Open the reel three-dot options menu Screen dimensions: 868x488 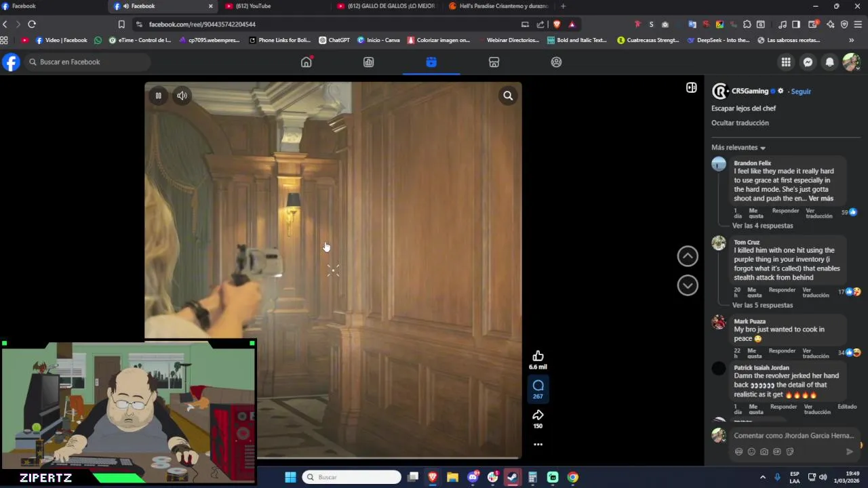pos(538,445)
